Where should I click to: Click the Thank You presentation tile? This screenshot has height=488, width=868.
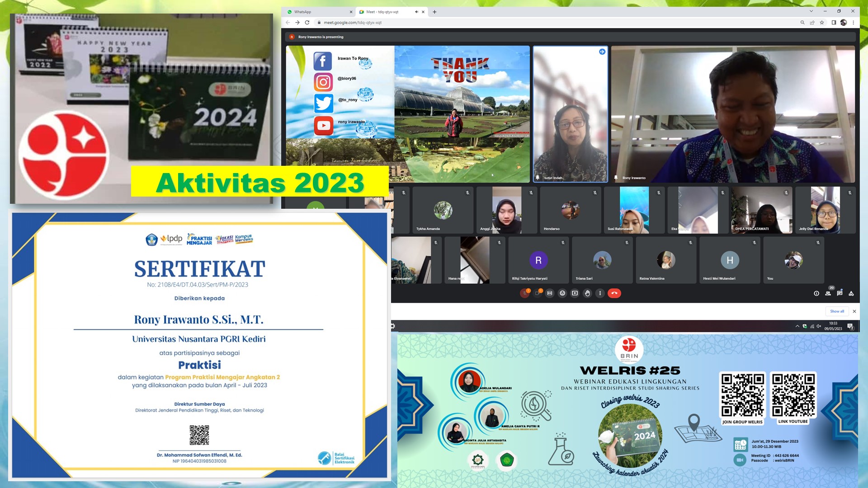tap(408, 114)
